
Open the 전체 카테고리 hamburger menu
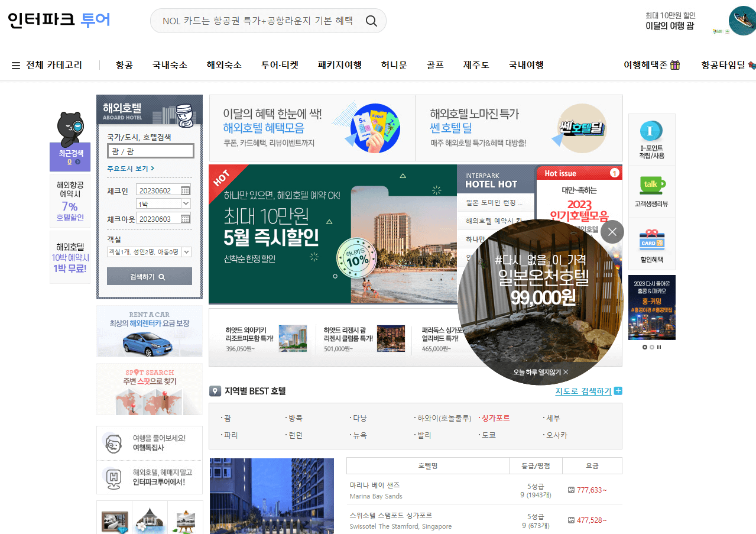tap(16, 66)
